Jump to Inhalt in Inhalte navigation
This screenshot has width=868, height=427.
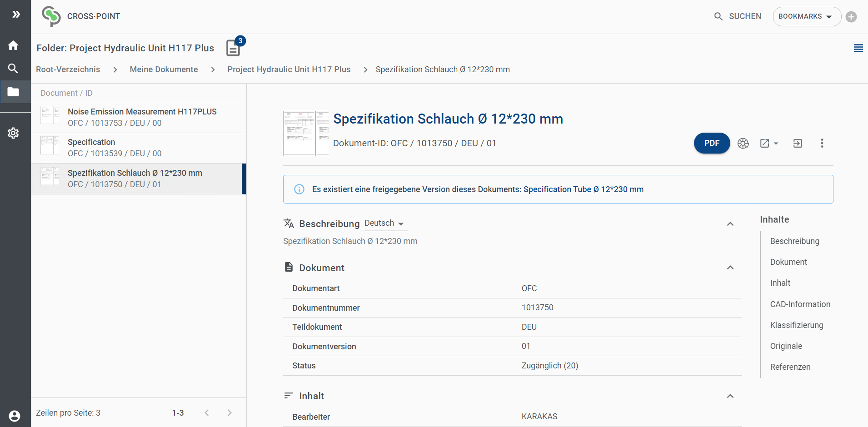(780, 283)
